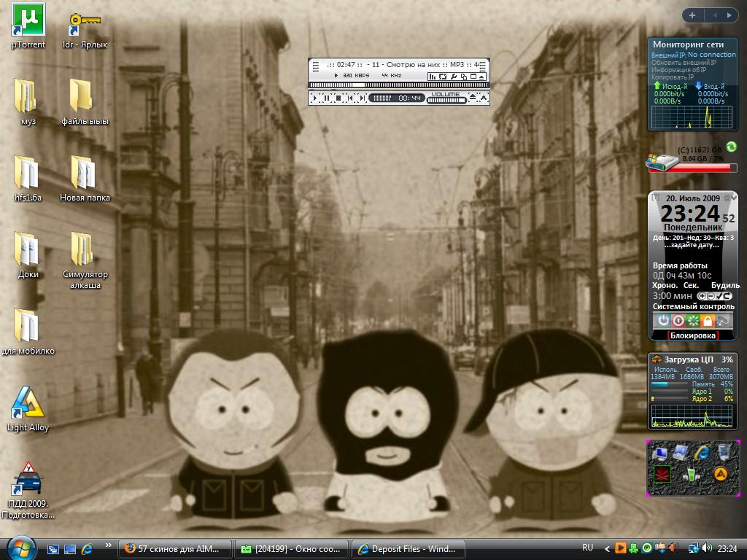
Task: Launch AIMP orange icon in launcher gadget
Action: tap(720, 473)
